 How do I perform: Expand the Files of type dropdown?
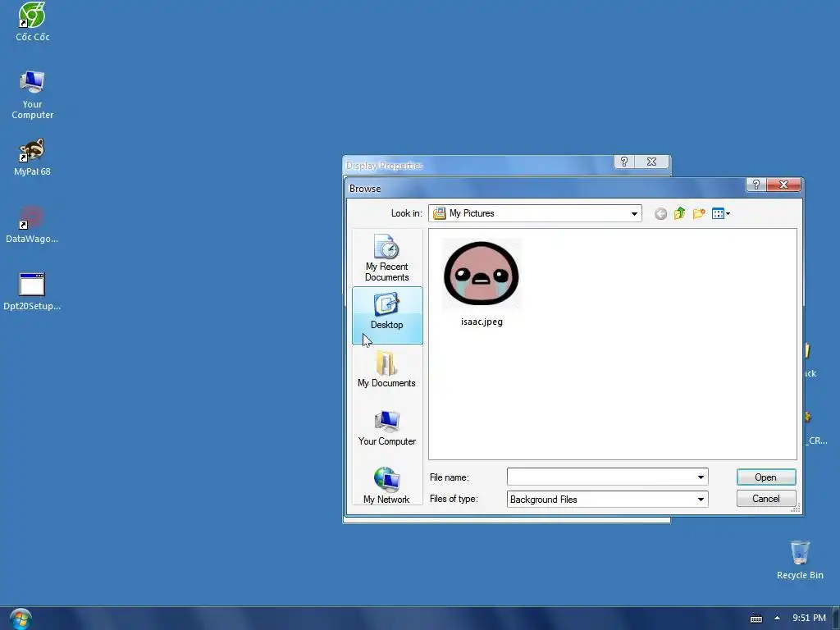point(701,500)
